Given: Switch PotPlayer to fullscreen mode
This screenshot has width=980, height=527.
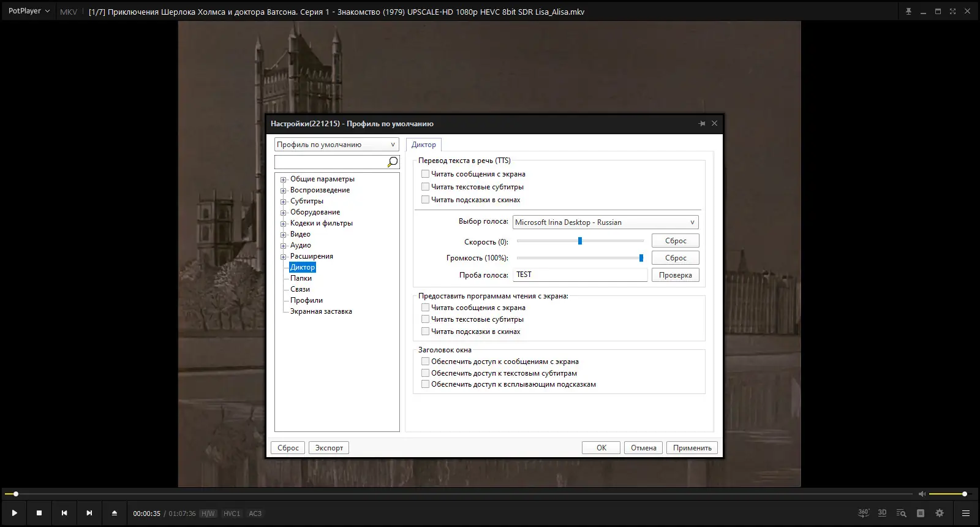Looking at the screenshot, I should (952, 12).
